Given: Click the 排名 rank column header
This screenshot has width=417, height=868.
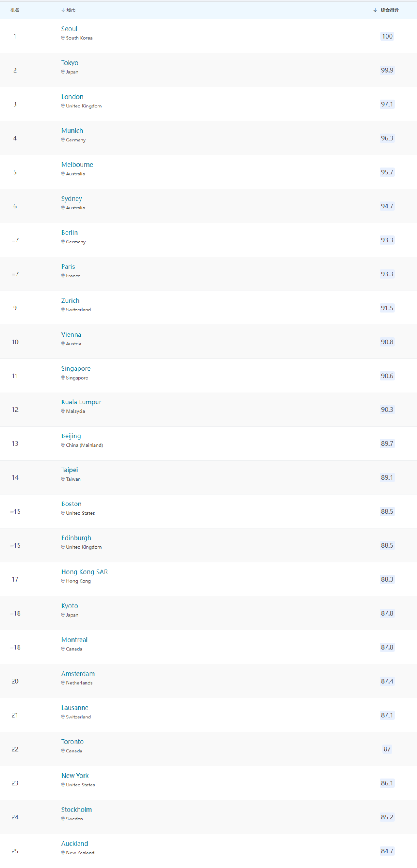Looking at the screenshot, I should point(15,10).
